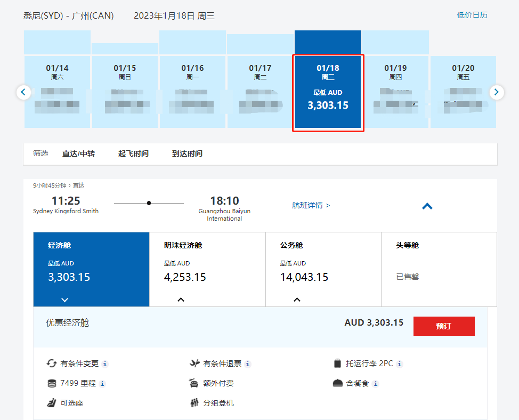Open the 航班详情 link
This screenshot has height=420, width=519.
coord(311,205)
